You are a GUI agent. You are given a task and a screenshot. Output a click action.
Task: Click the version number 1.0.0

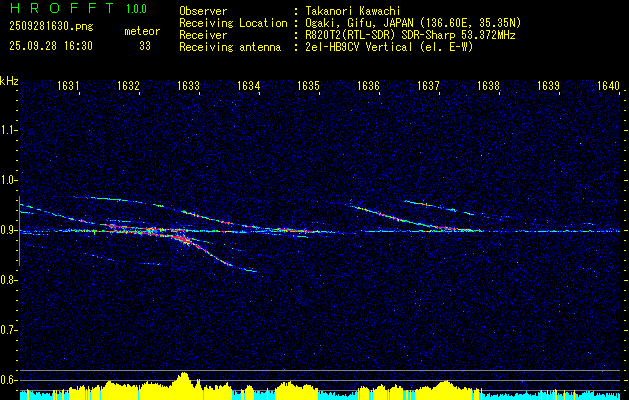point(136,9)
